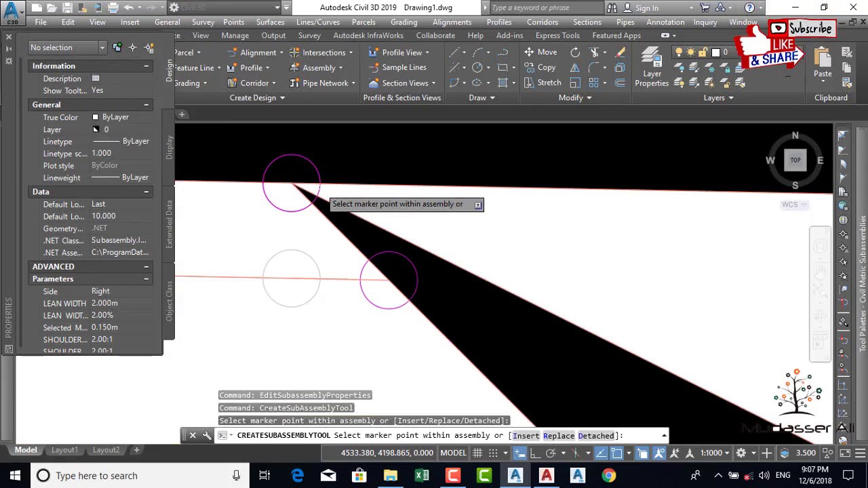
Task: Collapse the Parameters section
Action: click(x=146, y=279)
